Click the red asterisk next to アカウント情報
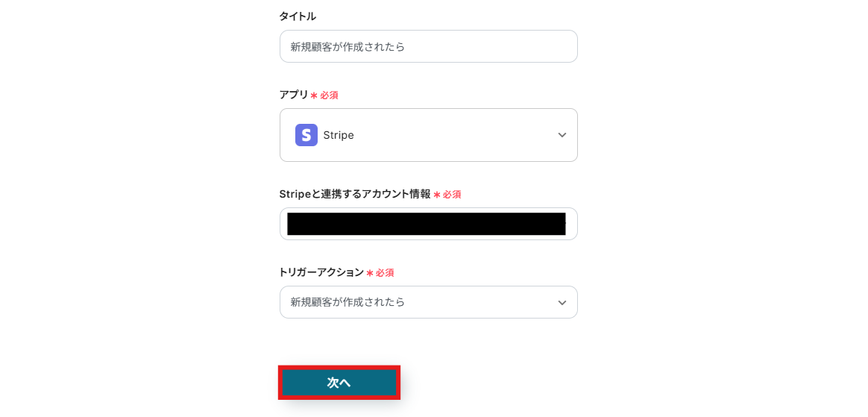Viewport: 868px width, 417px height. (437, 195)
